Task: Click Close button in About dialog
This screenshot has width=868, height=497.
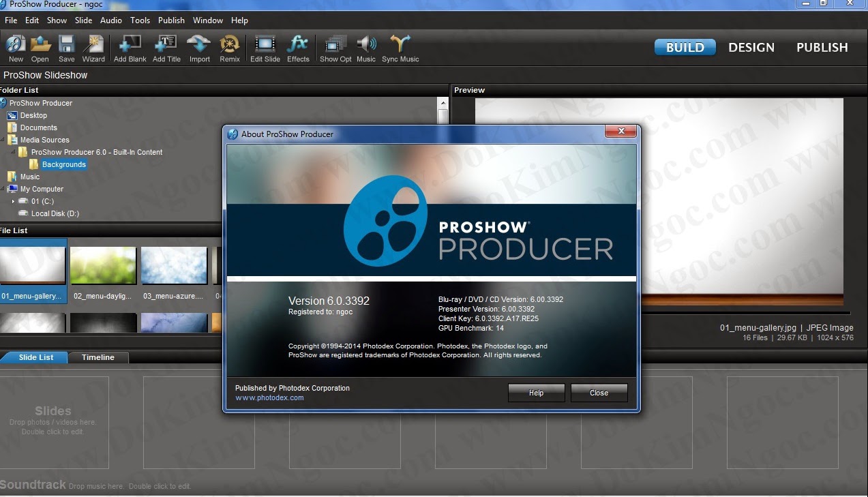Action: pos(599,393)
